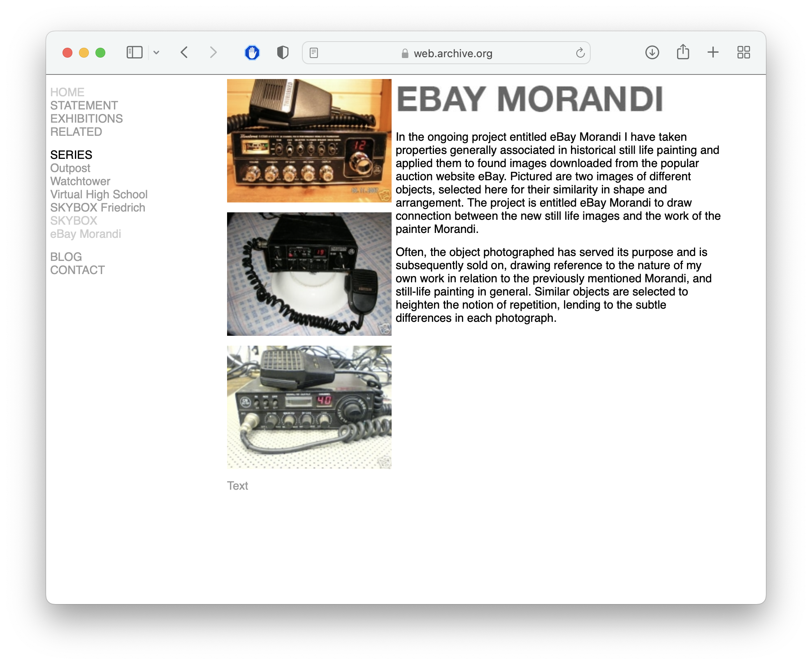
Task: Go back to the previous page
Action: pyautogui.click(x=184, y=53)
